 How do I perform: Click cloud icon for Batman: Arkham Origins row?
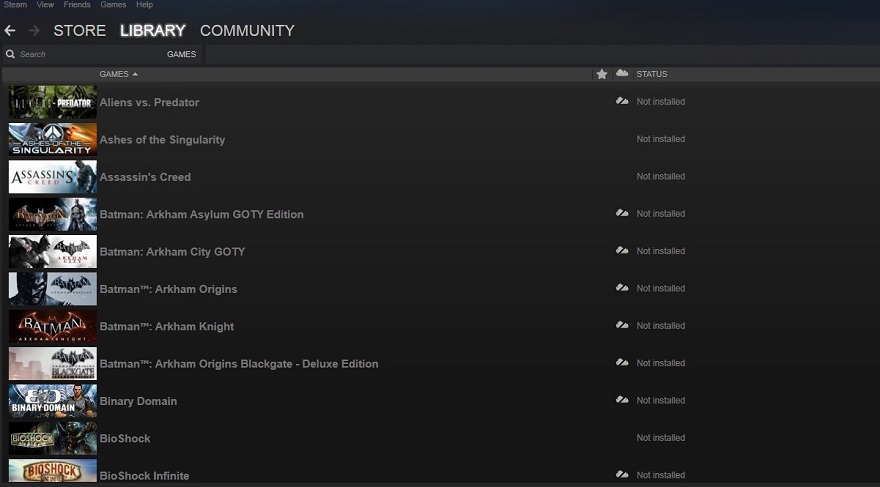tap(622, 288)
